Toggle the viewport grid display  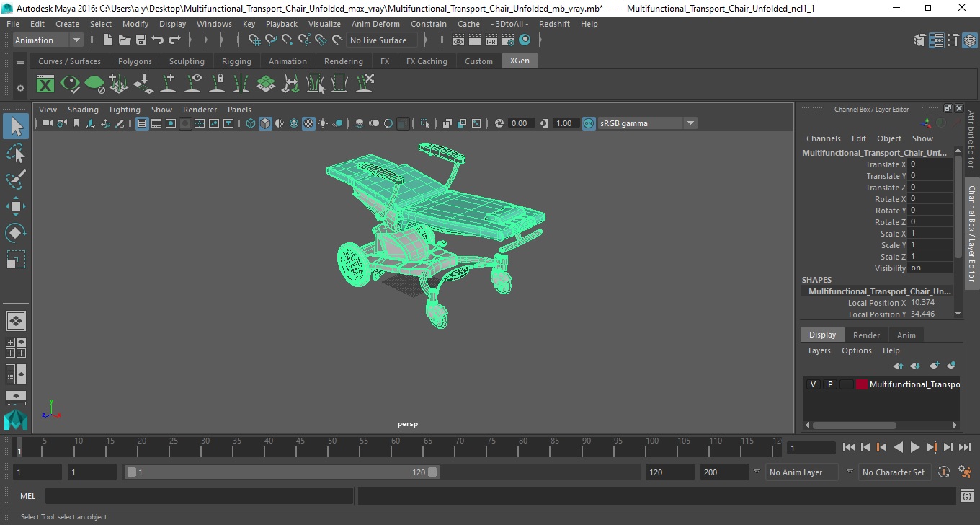tap(142, 123)
